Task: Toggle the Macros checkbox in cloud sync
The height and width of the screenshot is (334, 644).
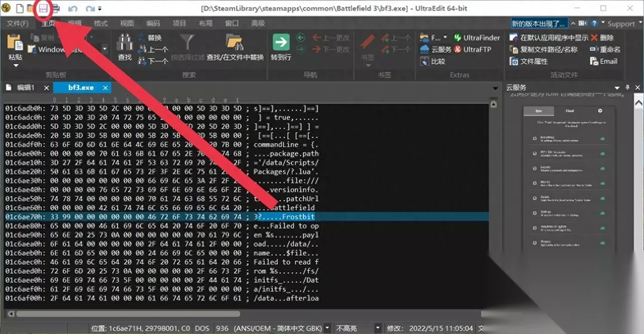Action: [x=535, y=183]
